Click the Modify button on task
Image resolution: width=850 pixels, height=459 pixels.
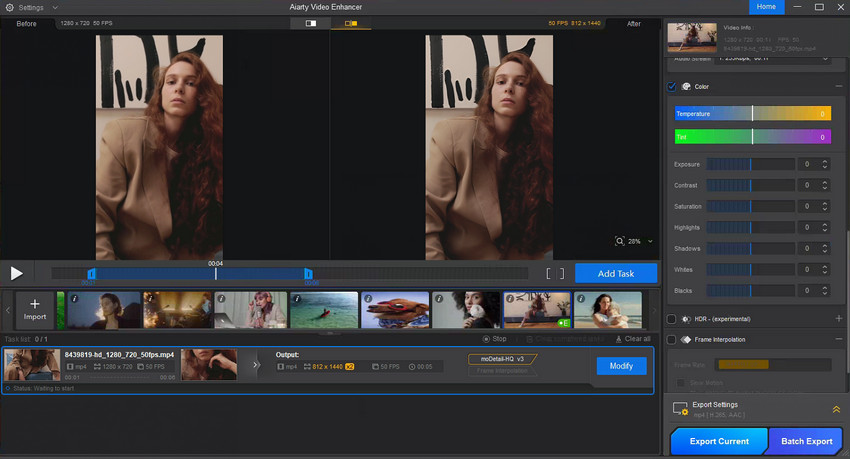621,366
